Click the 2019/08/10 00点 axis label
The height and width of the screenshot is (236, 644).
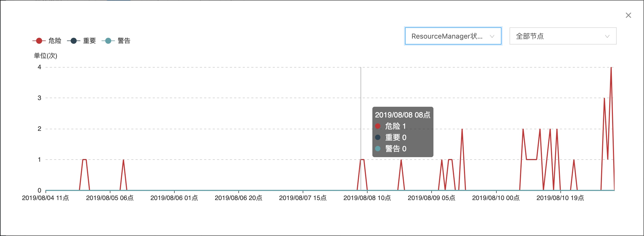pyautogui.click(x=496, y=198)
